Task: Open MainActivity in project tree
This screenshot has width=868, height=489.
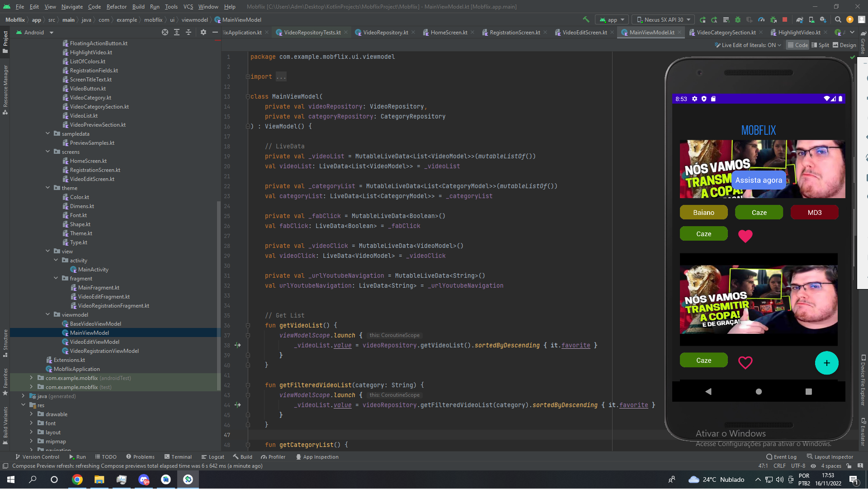Action: (93, 270)
